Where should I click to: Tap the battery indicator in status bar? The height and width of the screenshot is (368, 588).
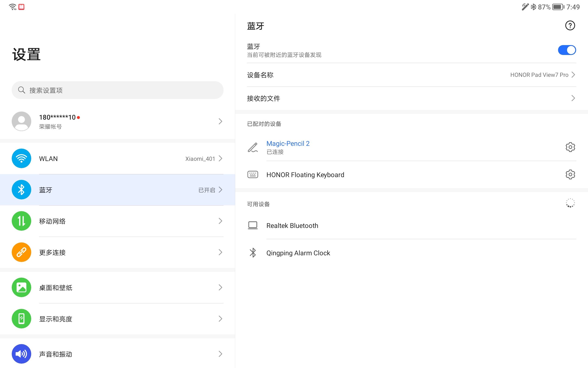coord(558,7)
